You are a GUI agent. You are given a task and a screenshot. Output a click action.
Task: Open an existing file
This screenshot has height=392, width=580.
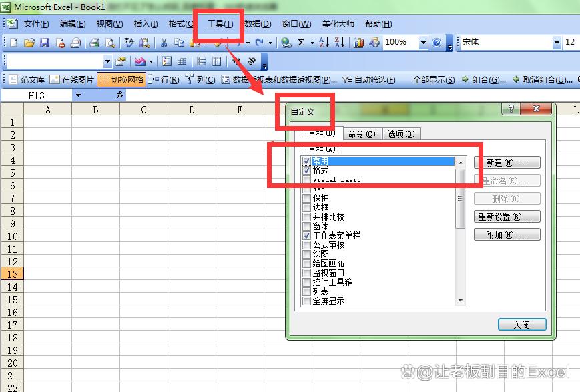28,43
